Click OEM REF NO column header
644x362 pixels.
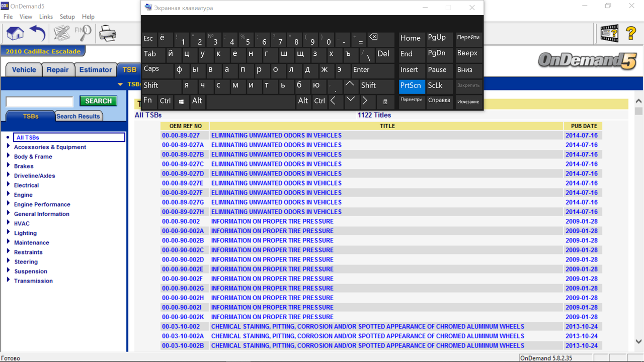(x=185, y=126)
